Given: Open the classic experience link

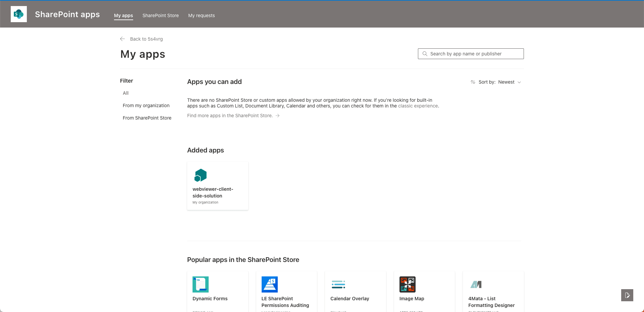Looking at the screenshot, I should coord(418,106).
